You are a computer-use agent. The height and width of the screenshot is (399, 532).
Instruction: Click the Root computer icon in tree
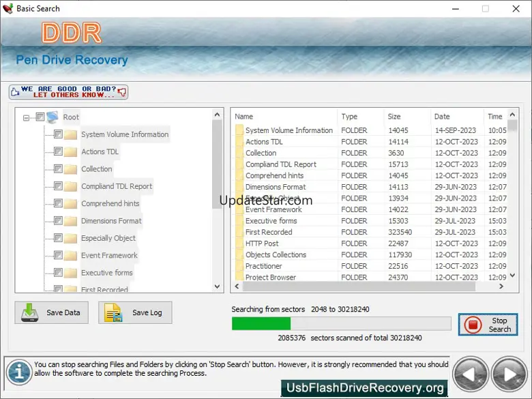pyautogui.click(x=53, y=117)
